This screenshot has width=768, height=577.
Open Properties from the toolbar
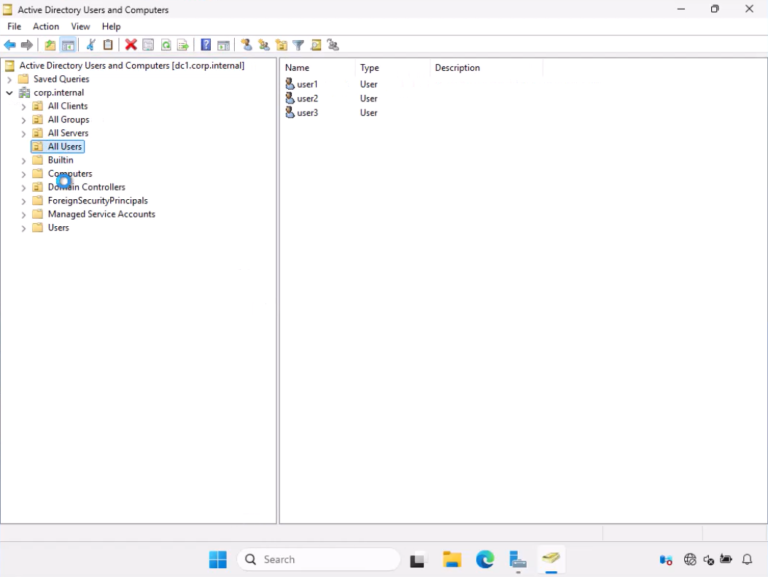tap(148, 45)
